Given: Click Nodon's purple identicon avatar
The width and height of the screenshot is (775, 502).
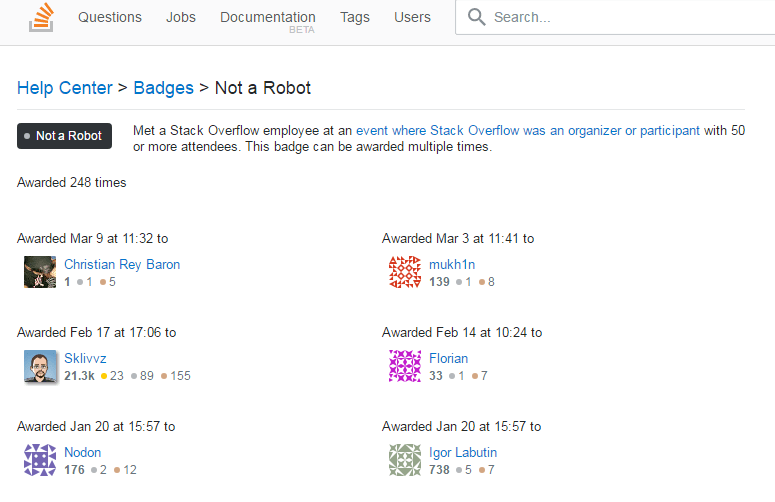Looking at the screenshot, I should 40,460.
